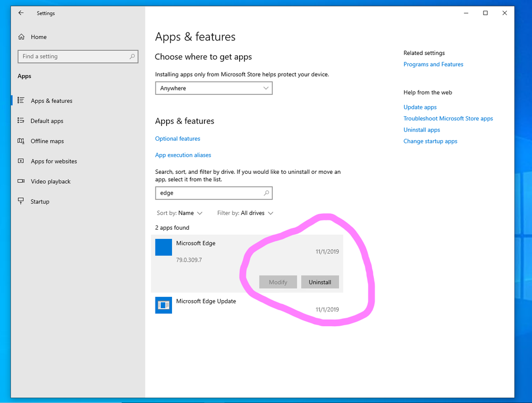This screenshot has height=403, width=532.
Task: Focus the Find a setting search field
Action: [78, 57]
